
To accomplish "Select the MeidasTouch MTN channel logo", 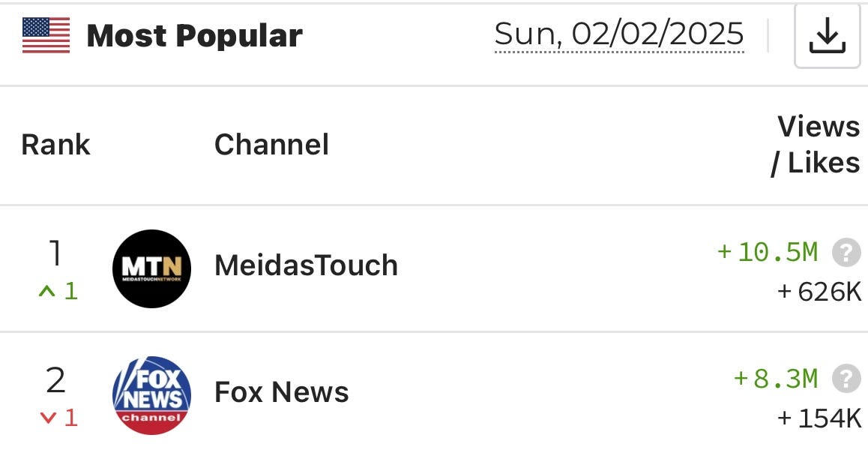I will pos(151,266).
